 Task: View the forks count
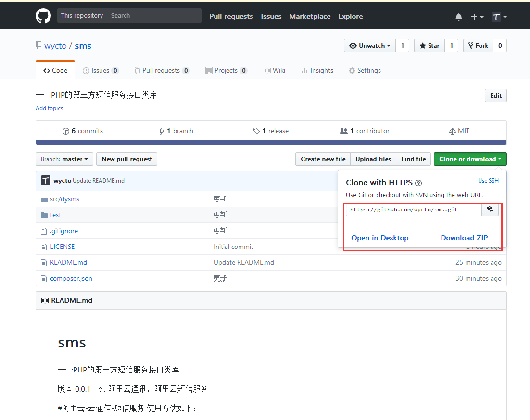[x=500, y=46]
